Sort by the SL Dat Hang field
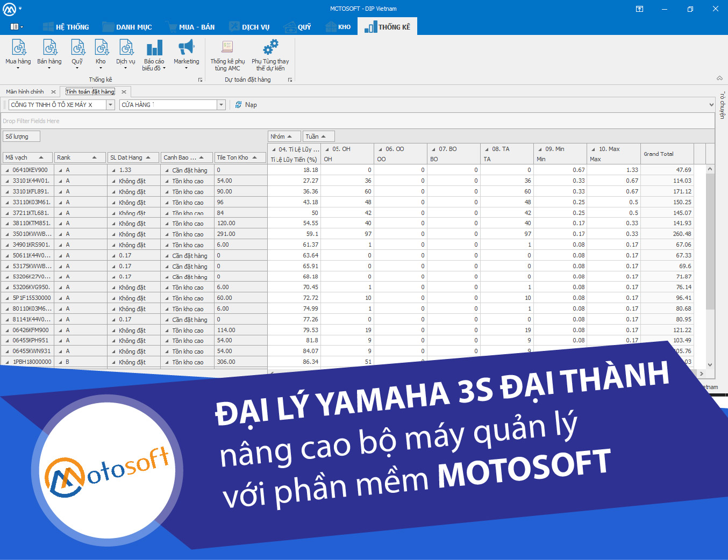Image resolution: width=728 pixels, height=560 pixels. 133,157
